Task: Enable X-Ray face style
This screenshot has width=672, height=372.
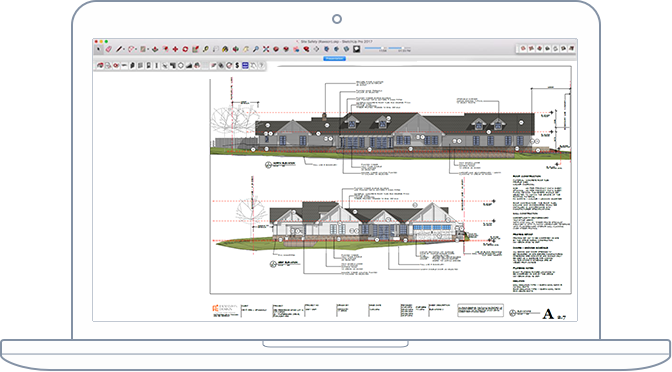Action: click(x=523, y=48)
